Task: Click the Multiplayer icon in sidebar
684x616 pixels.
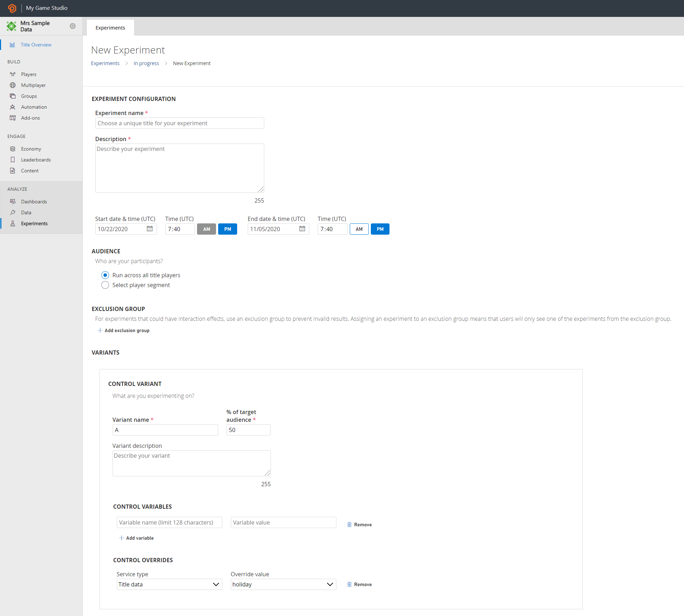Action: point(12,85)
